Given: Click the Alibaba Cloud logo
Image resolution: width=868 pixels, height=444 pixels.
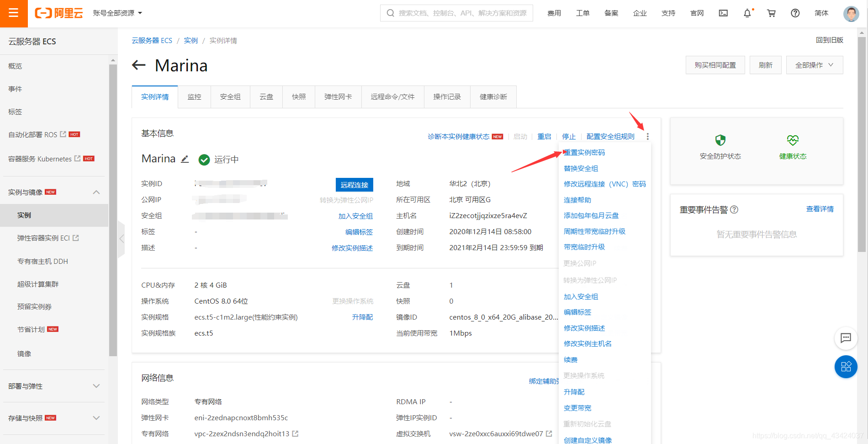Looking at the screenshot, I should tap(59, 13).
